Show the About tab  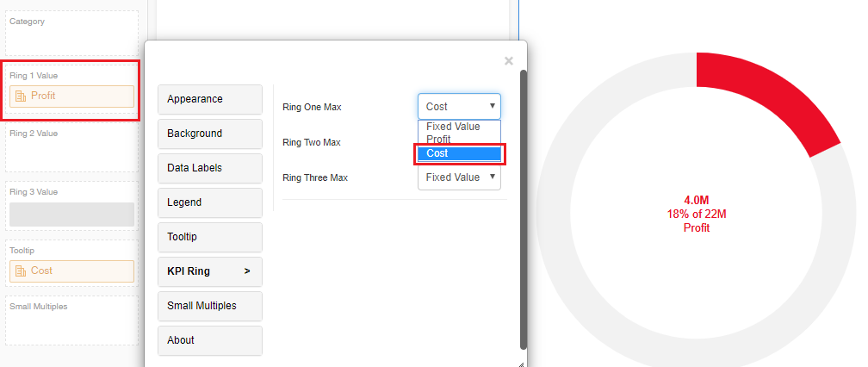pyautogui.click(x=209, y=340)
